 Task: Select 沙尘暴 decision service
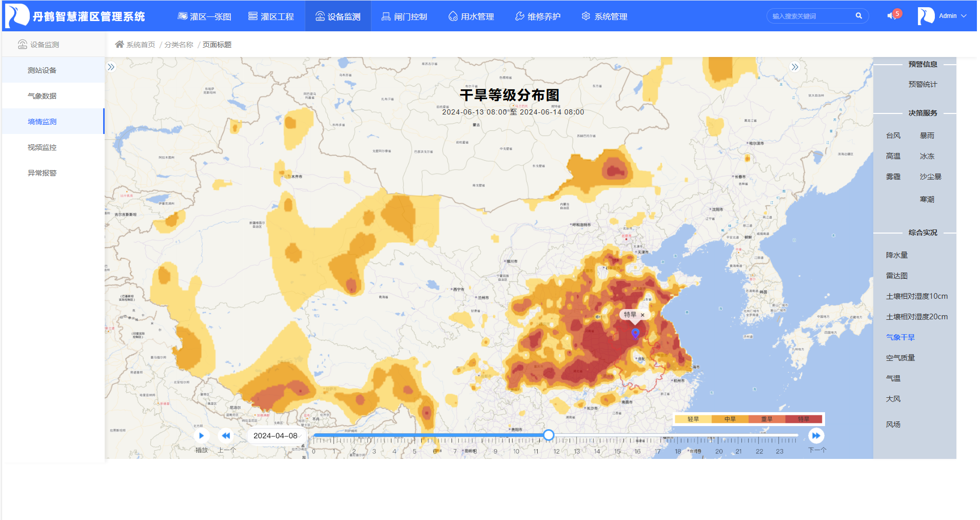930,177
